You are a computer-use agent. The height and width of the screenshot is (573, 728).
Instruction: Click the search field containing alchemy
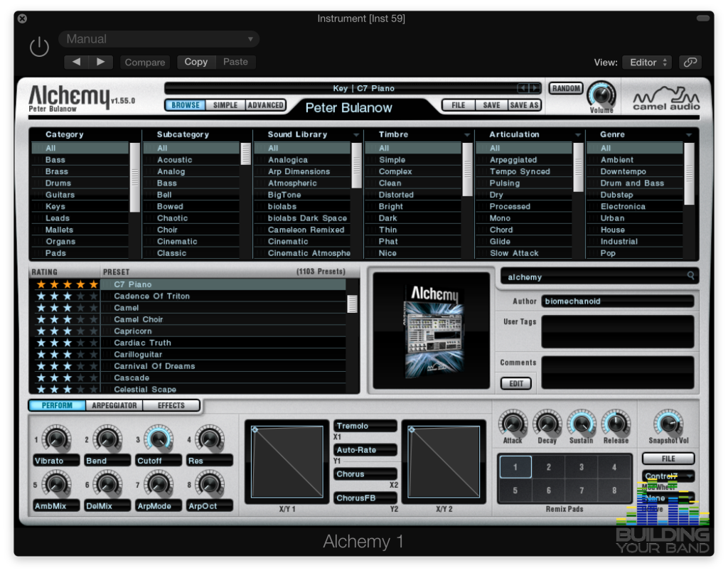[x=599, y=277]
